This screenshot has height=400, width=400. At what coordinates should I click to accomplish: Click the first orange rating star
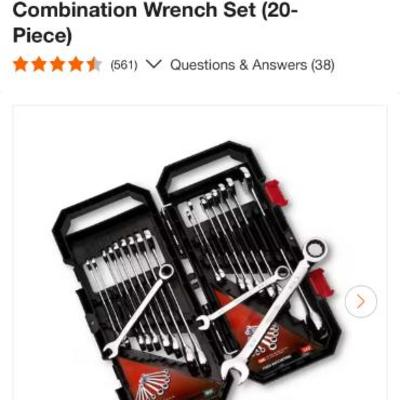tap(20, 64)
